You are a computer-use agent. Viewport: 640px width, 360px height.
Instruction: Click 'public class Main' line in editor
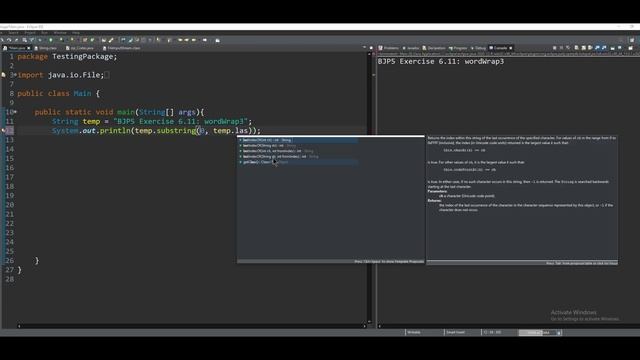point(58,93)
